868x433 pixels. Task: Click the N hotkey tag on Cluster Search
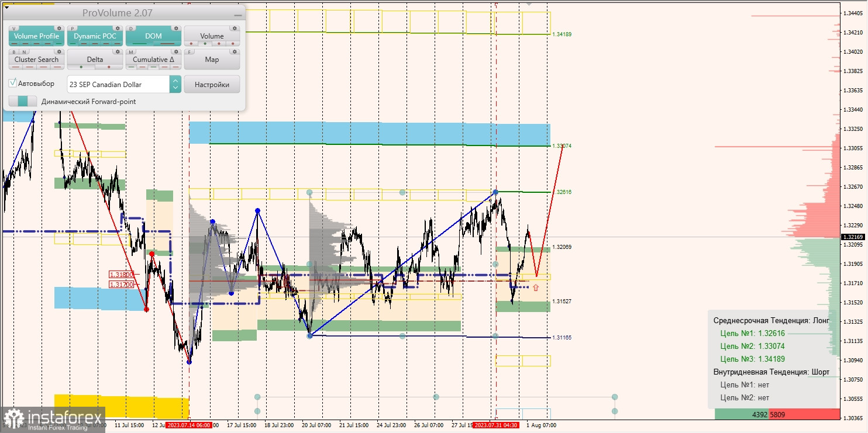pyautogui.click(x=24, y=52)
